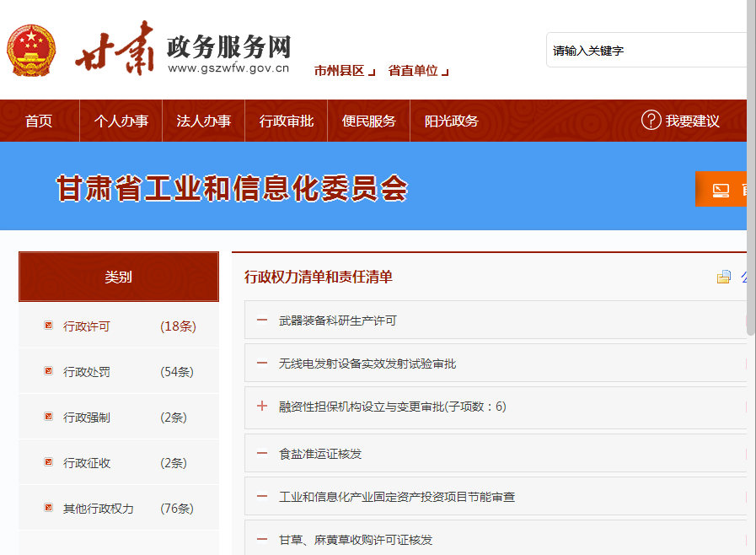This screenshot has width=756, height=555.
Task: Click the folder-document icon near the list title
Action: point(723,276)
